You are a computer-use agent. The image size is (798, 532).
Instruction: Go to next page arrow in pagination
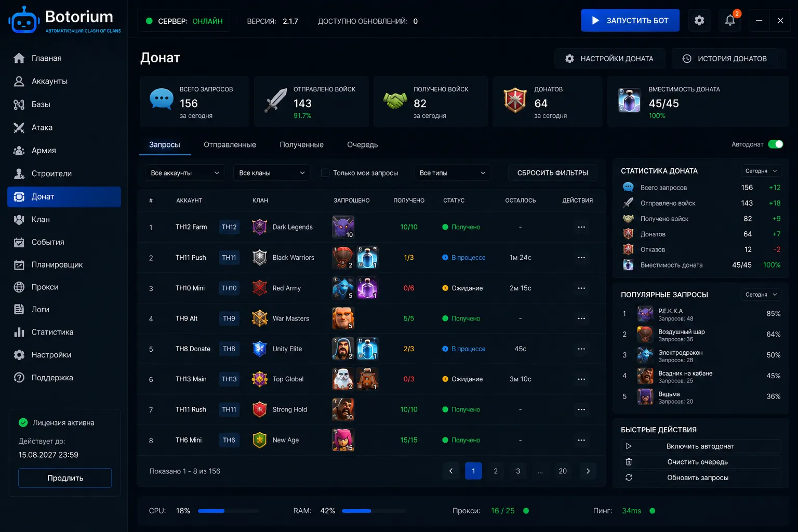588,471
